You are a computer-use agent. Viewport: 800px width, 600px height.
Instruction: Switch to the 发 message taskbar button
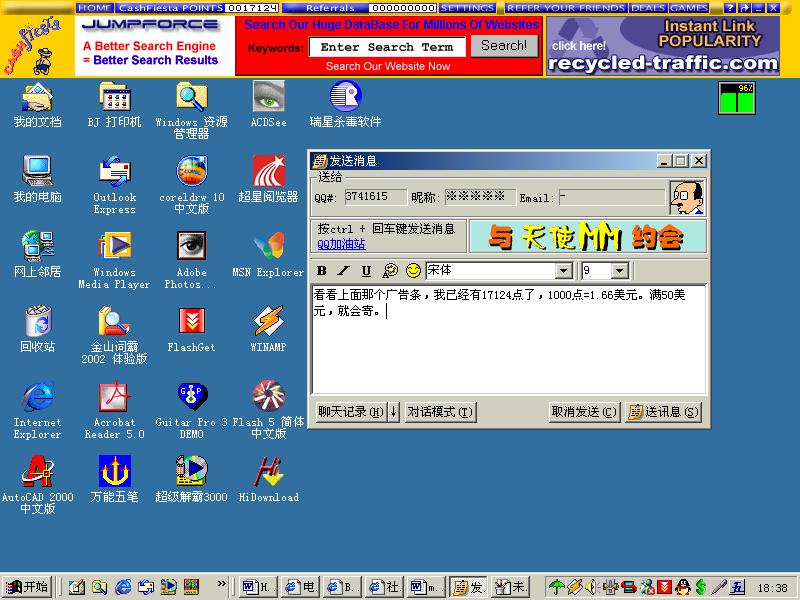coord(469,587)
